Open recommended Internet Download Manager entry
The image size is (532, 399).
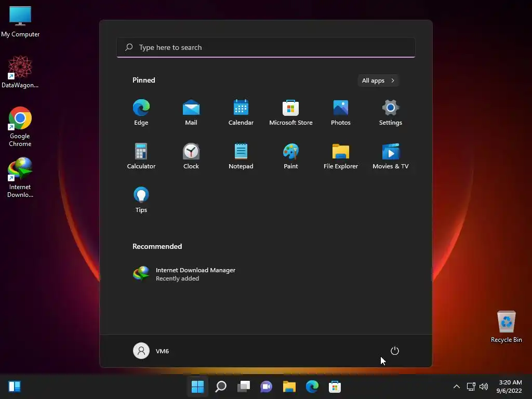184,274
